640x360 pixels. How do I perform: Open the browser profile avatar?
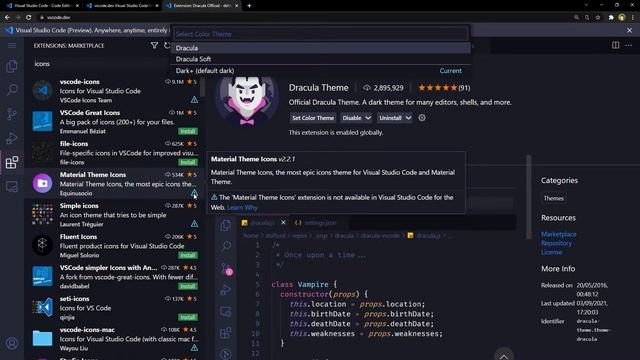pyautogui.click(x=622, y=17)
